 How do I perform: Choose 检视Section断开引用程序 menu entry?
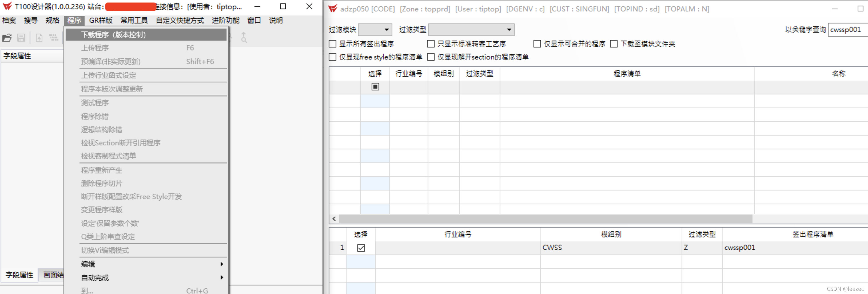tap(146, 143)
